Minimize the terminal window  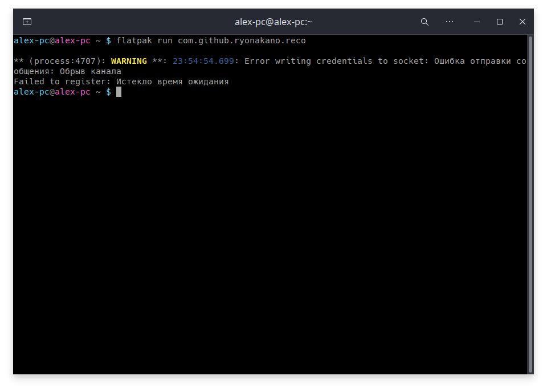[477, 22]
